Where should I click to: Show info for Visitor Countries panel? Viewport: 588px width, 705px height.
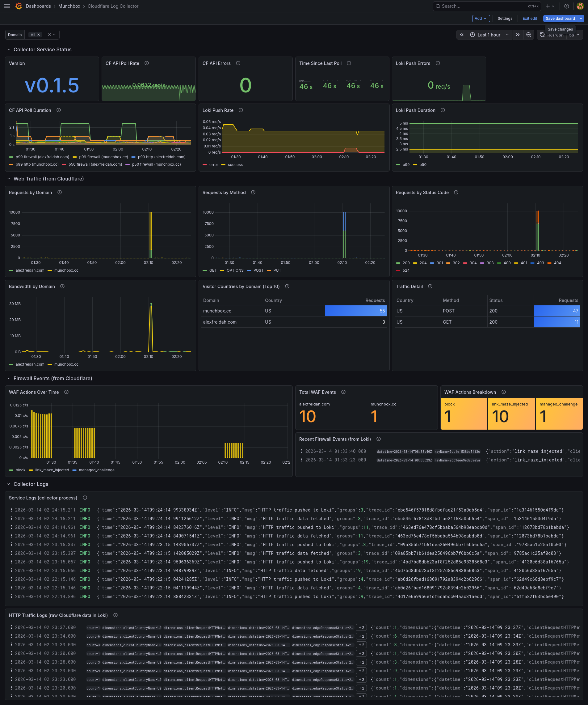(287, 287)
